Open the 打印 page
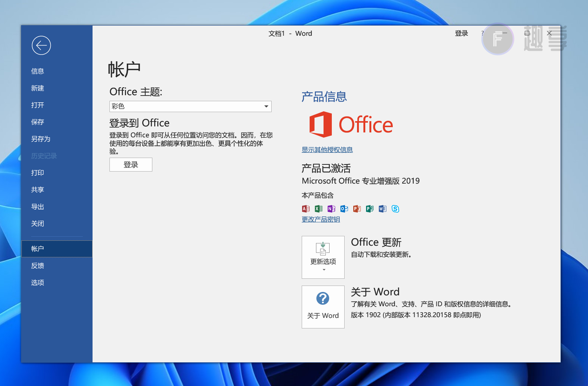Viewport: 588px width, 386px height. 57,173
